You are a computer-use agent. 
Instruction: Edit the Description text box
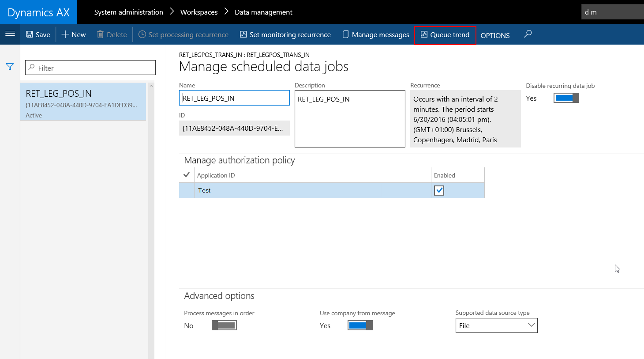[350, 119]
